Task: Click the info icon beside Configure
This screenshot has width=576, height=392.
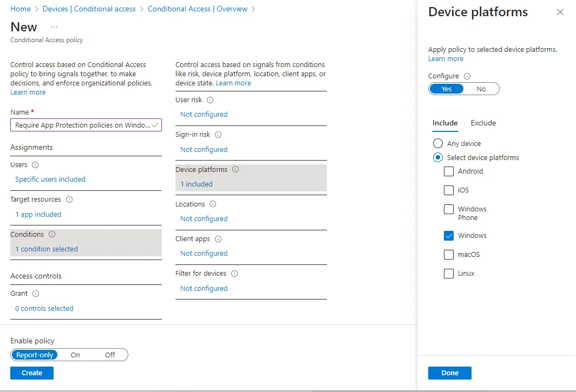Action: pos(467,76)
